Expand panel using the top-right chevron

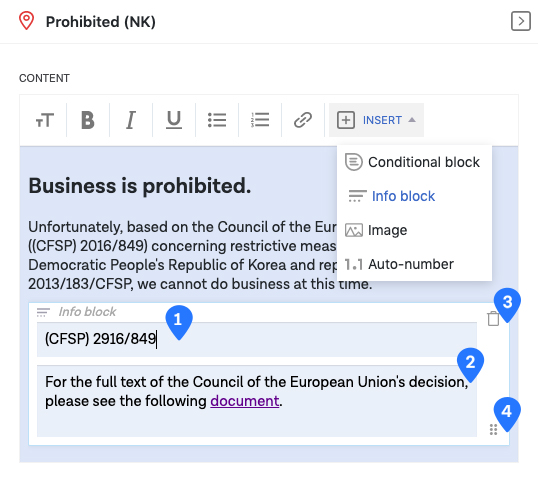521,21
